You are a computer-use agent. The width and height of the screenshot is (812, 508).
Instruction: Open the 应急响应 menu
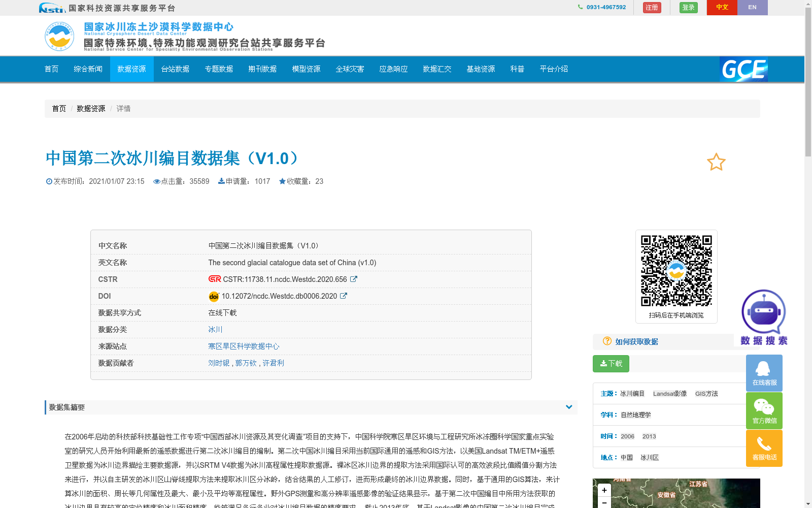pyautogui.click(x=394, y=69)
